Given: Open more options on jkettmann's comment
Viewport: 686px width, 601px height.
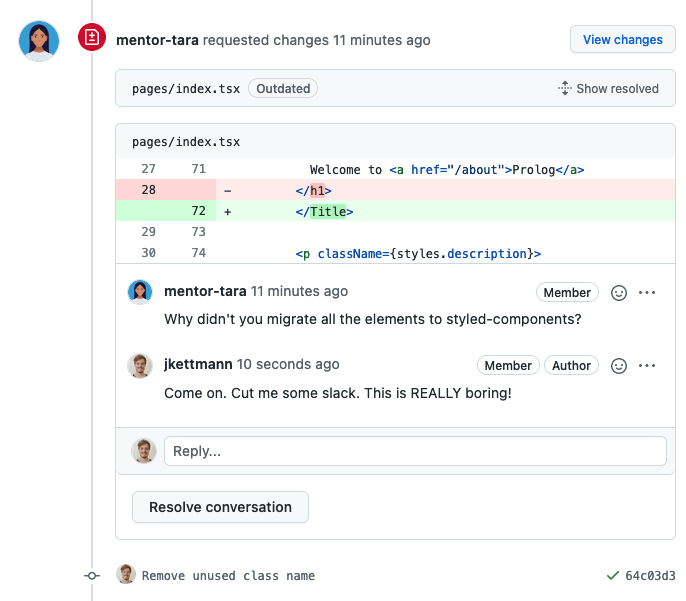Looking at the screenshot, I should click(x=647, y=366).
